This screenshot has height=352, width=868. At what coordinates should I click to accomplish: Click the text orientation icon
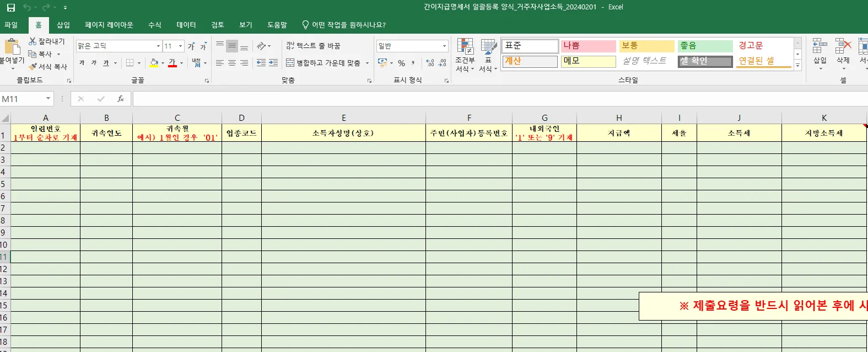(262, 46)
